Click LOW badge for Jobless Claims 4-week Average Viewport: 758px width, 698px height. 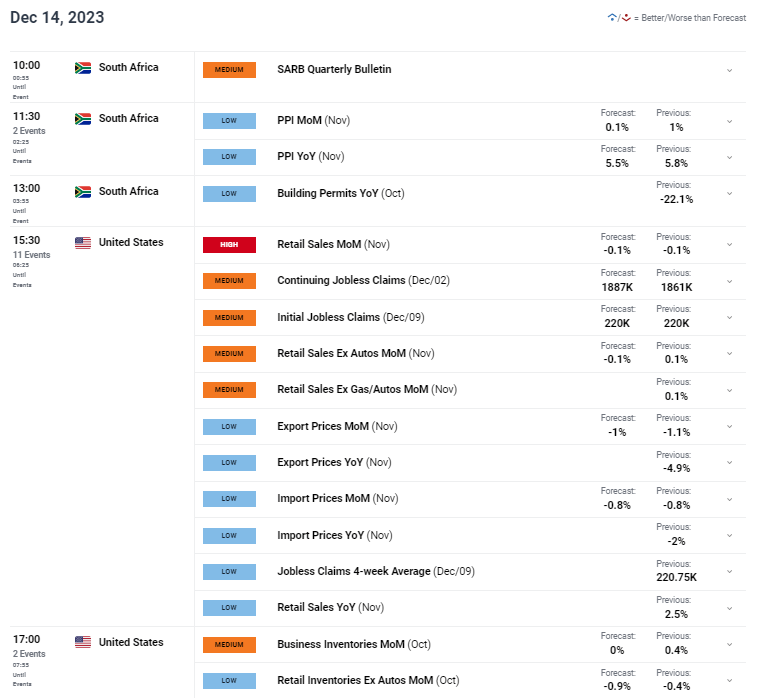[229, 572]
